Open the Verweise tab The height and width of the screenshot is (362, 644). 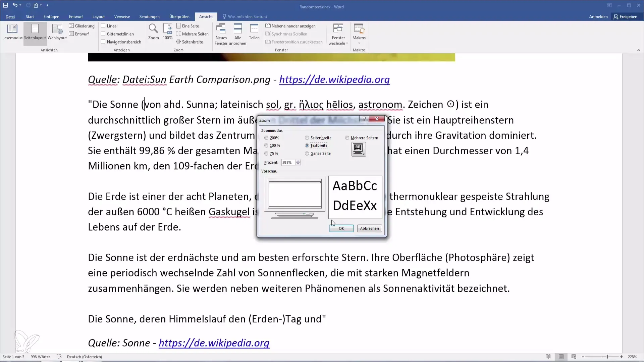pos(122,16)
